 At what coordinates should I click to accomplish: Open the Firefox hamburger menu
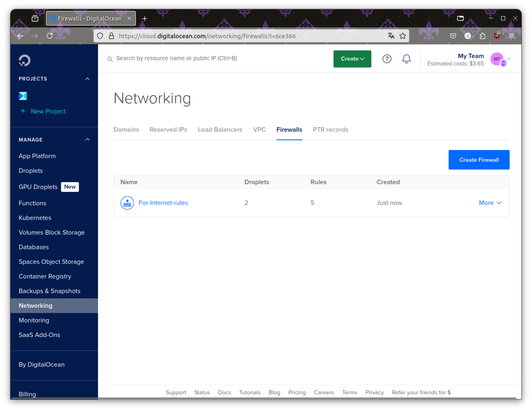512,36
